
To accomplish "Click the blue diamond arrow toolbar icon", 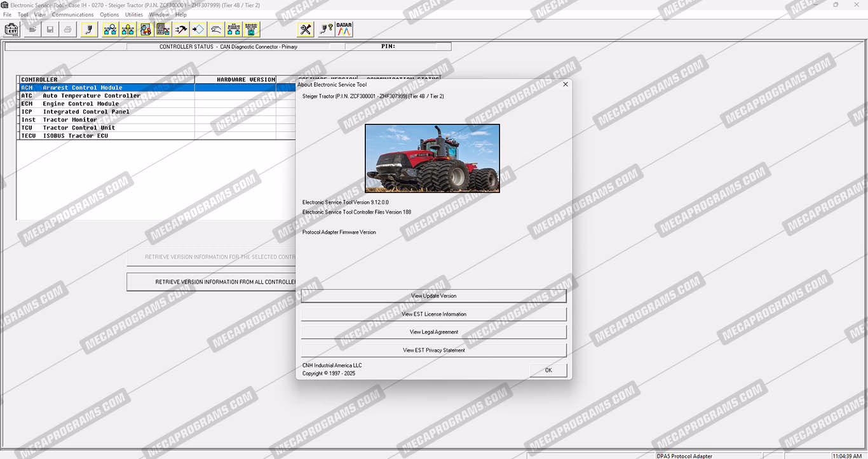I will click(x=198, y=29).
